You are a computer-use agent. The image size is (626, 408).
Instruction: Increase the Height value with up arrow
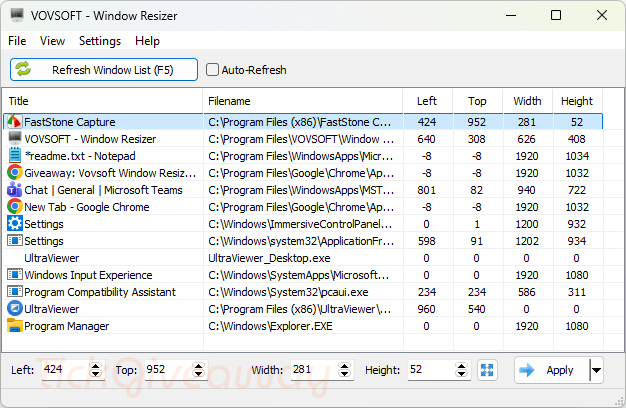point(462,366)
